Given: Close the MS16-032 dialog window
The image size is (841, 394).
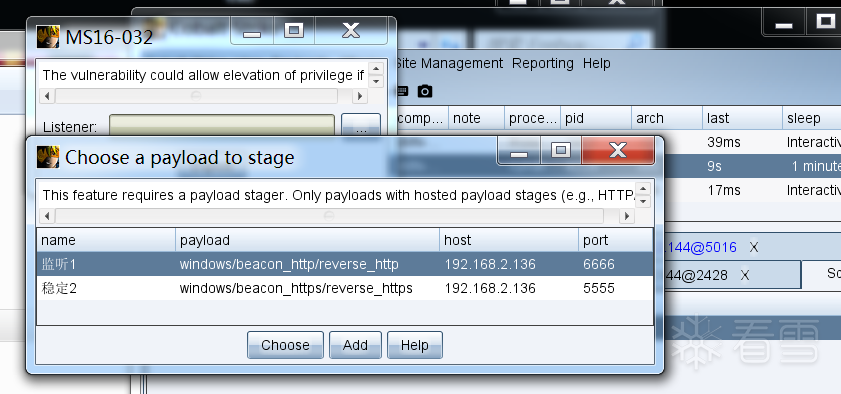Looking at the screenshot, I should [351, 30].
